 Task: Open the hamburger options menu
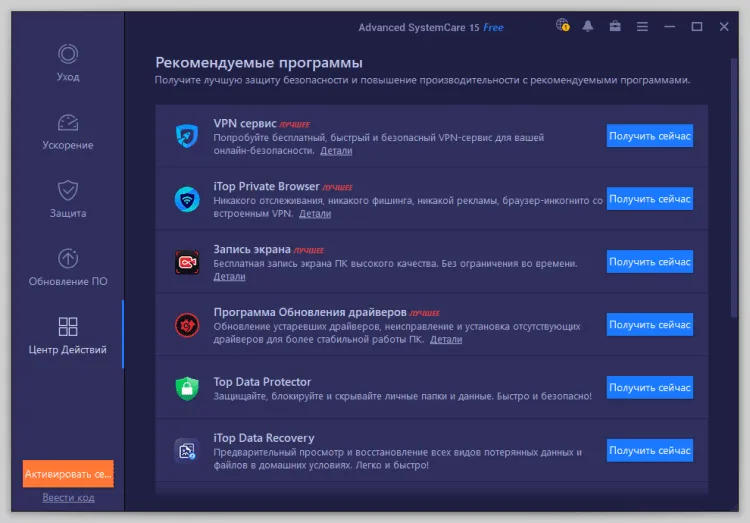pos(642,27)
